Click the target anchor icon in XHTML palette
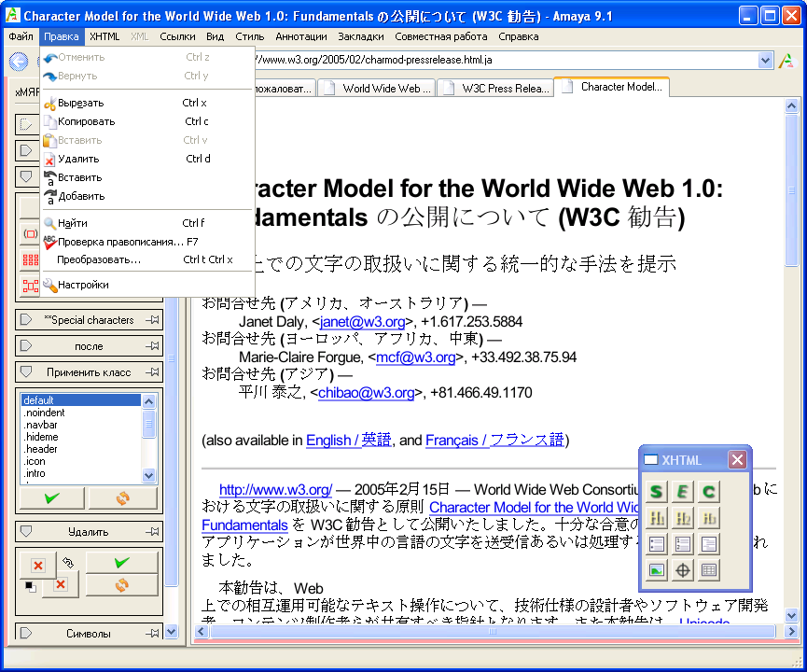Viewport: 807px width, 672px height. [x=683, y=569]
